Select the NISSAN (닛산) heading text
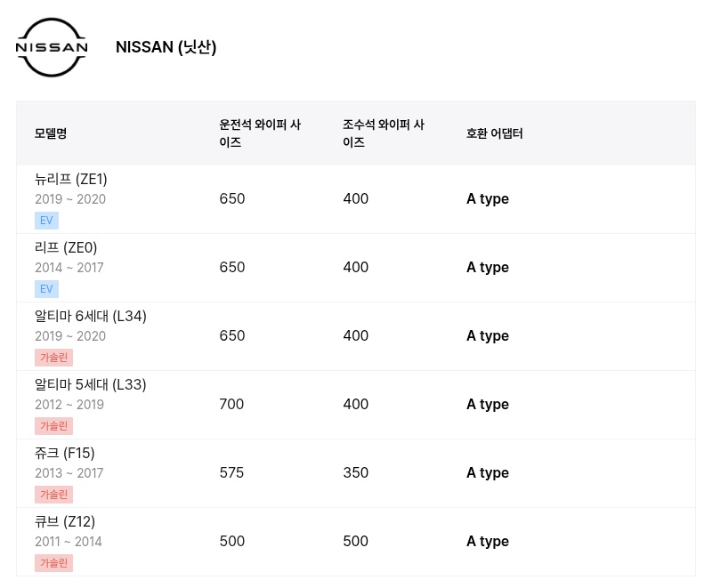The height and width of the screenshot is (588, 712). [166, 47]
